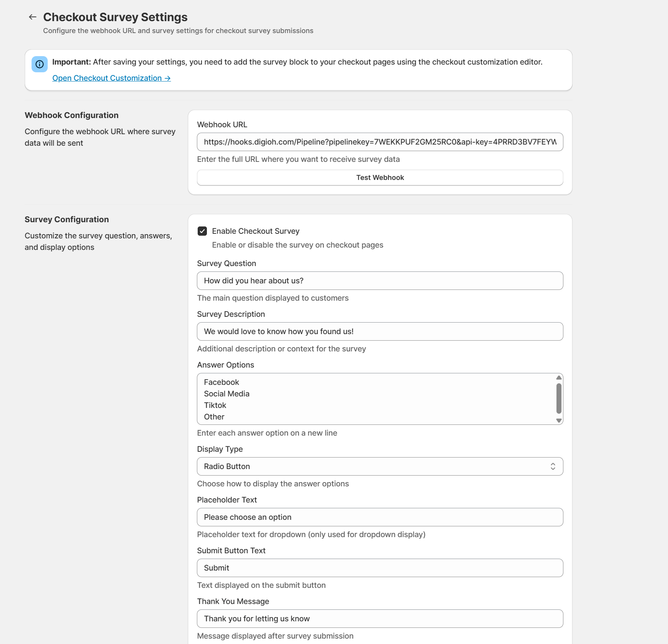This screenshot has height=644, width=668.
Task: Click the Placeholder Text field
Action: [x=380, y=517]
